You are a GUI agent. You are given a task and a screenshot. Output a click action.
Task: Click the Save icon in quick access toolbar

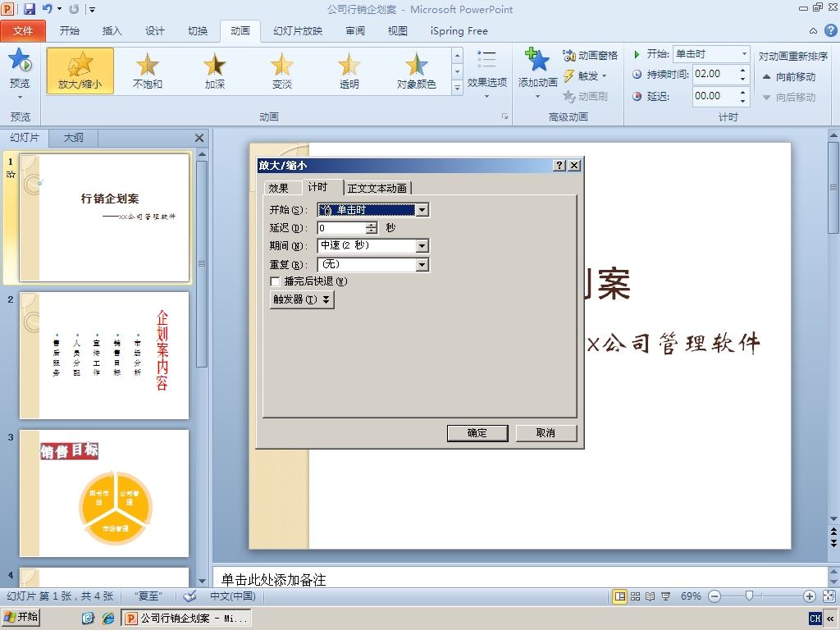tap(30, 9)
